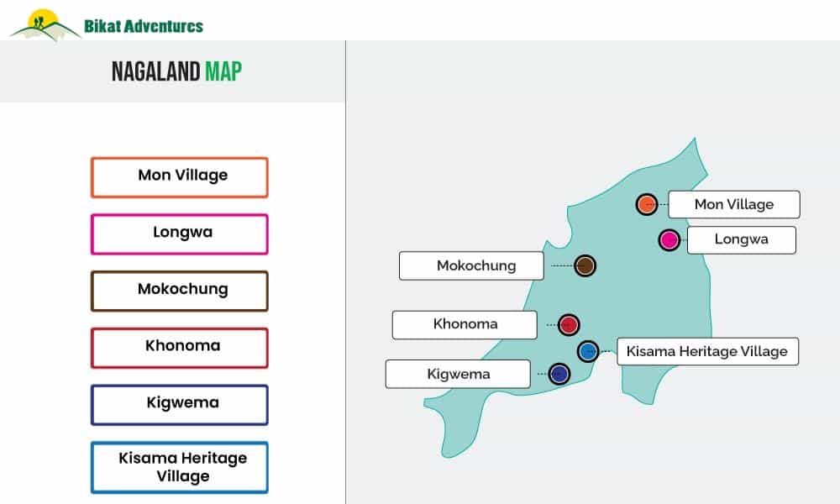
Task: Click the Bikat Adventures brand name text
Action: click(x=144, y=26)
